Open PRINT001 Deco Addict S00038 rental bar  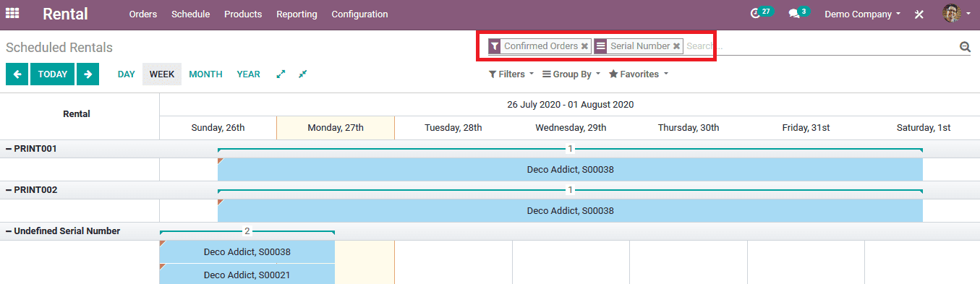[x=570, y=170]
